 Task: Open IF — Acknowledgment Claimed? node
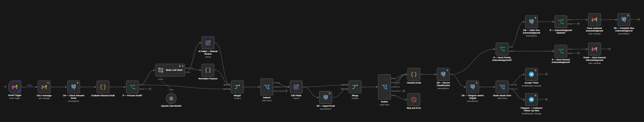561,22
